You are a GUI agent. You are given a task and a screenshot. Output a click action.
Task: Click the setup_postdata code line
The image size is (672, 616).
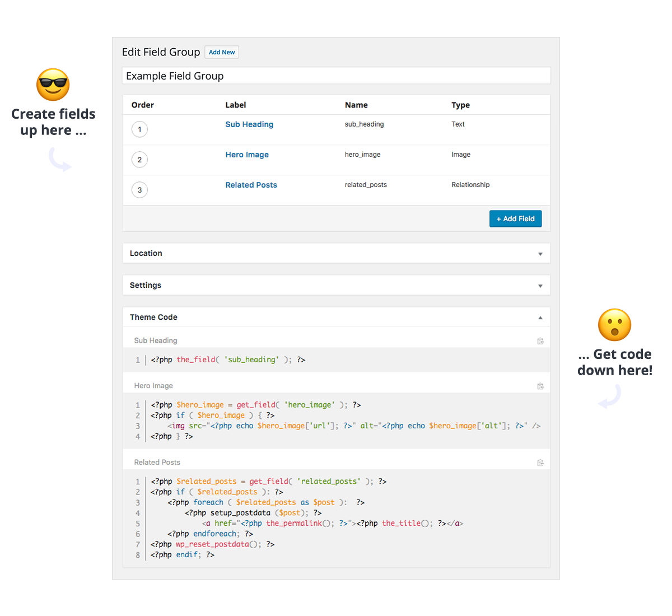(253, 513)
